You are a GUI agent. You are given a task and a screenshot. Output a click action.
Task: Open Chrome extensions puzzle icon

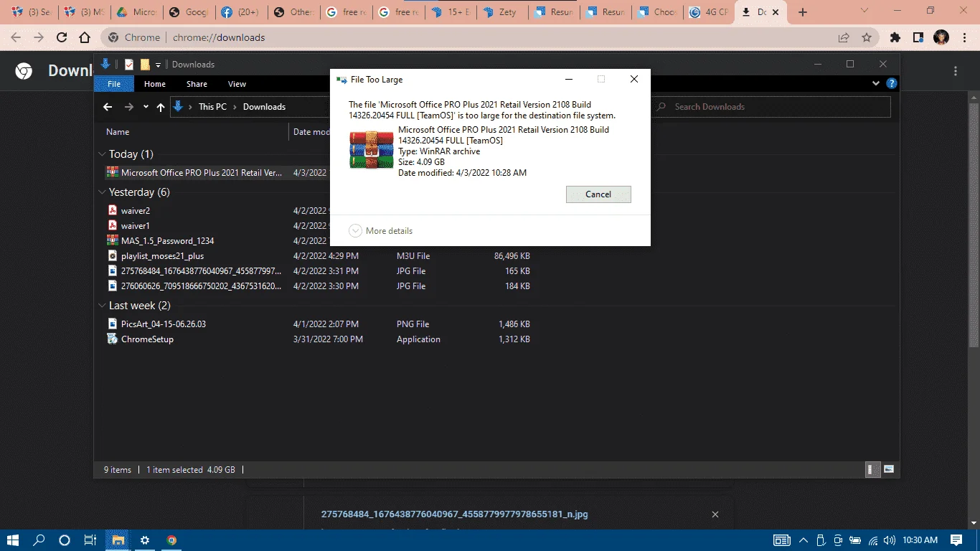895,37
